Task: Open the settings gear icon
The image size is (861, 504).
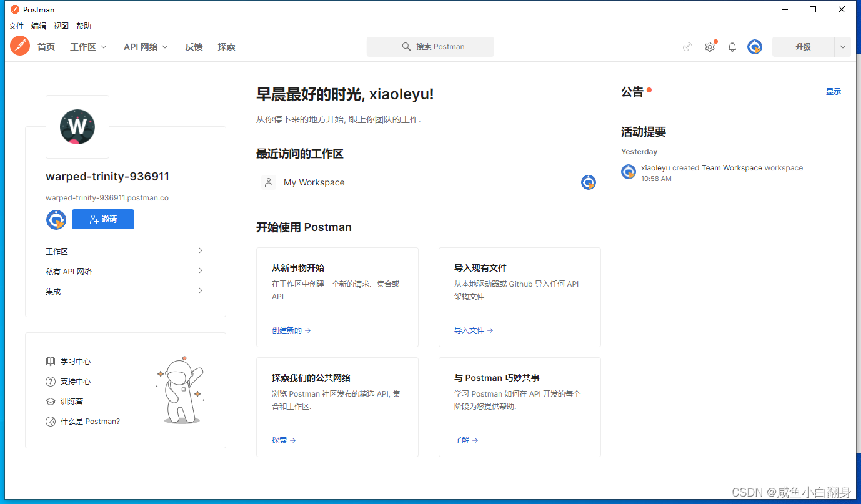Action: click(710, 47)
